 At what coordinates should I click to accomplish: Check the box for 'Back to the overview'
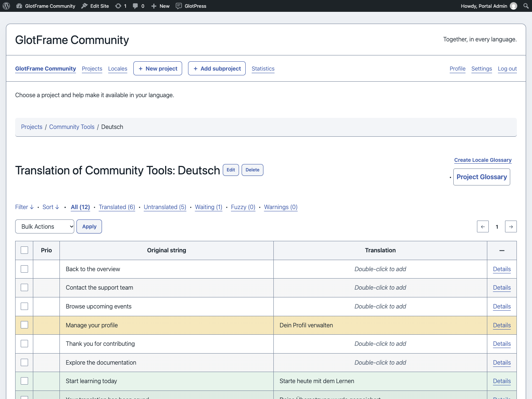tap(24, 269)
